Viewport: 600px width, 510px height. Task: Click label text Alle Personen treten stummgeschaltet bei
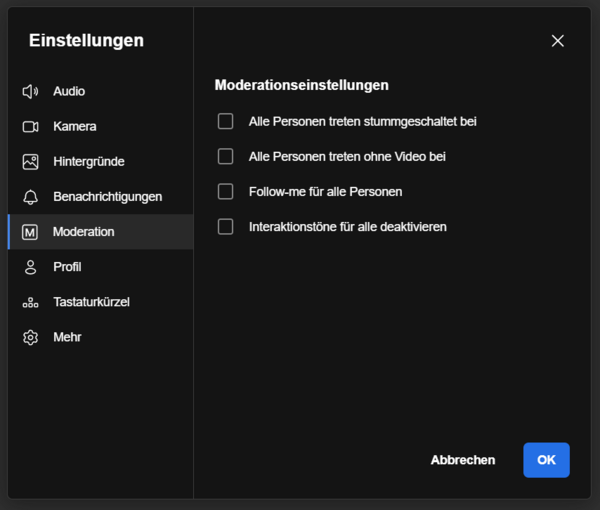pos(362,122)
